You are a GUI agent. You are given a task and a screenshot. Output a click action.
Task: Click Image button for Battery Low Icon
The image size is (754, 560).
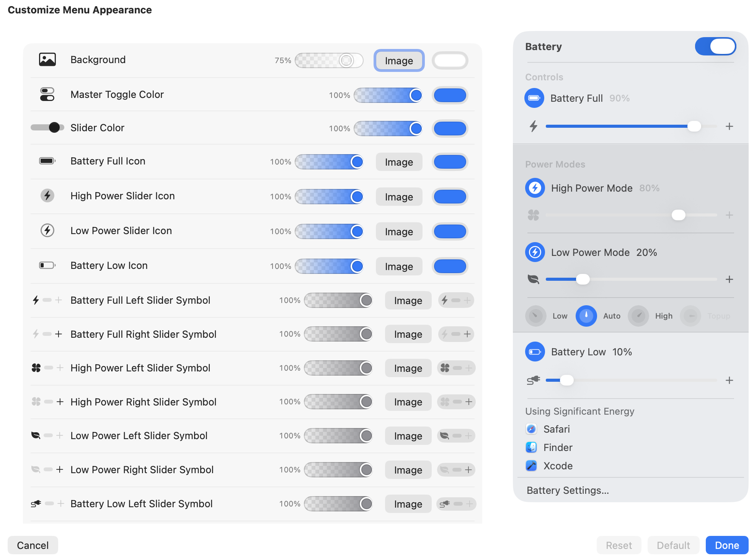pos(399,266)
